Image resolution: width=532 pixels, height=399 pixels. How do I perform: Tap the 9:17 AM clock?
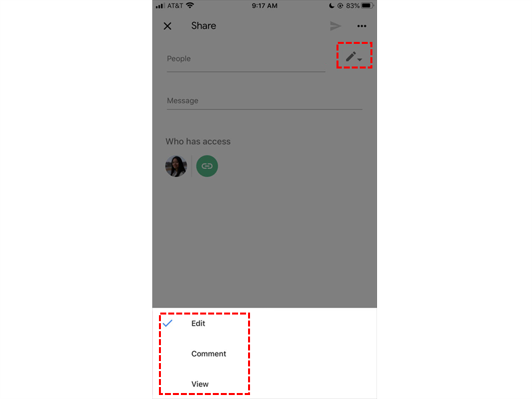[265, 6]
